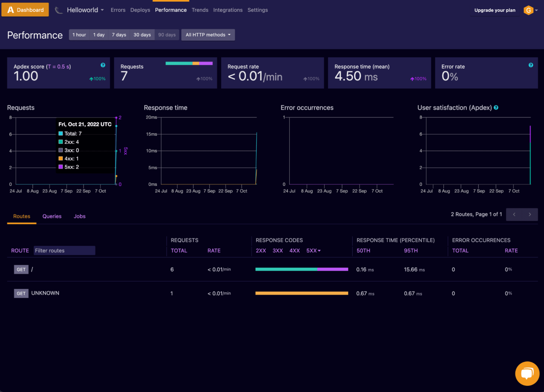Open the Error rate help tooltip
The width and height of the screenshot is (544, 392).
pyautogui.click(x=531, y=65)
